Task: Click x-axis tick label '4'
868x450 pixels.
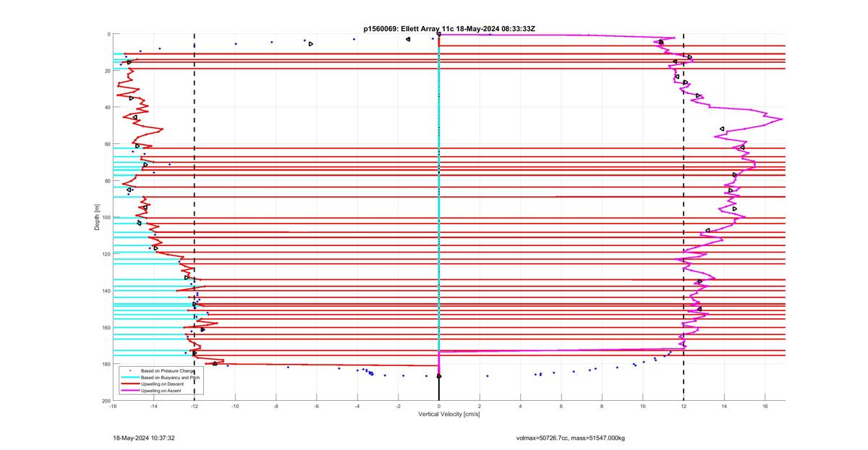Action: [x=520, y=406]
